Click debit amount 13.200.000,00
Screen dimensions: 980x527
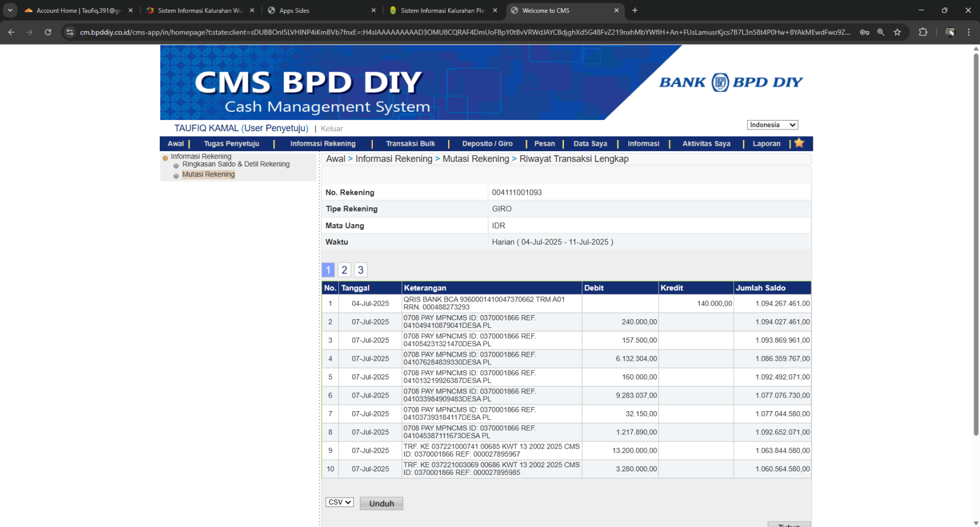coord(634,451)
